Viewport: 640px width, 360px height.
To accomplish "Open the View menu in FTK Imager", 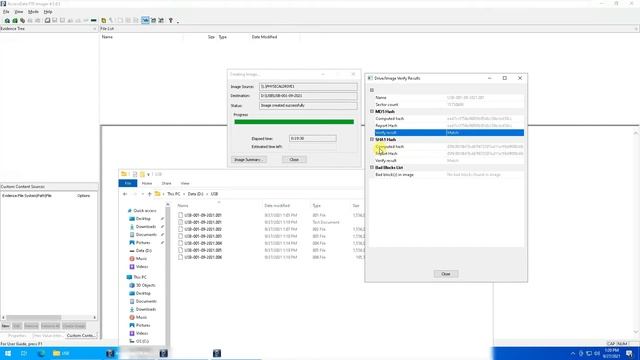I will pyautogui.click(x=19, y=12).
